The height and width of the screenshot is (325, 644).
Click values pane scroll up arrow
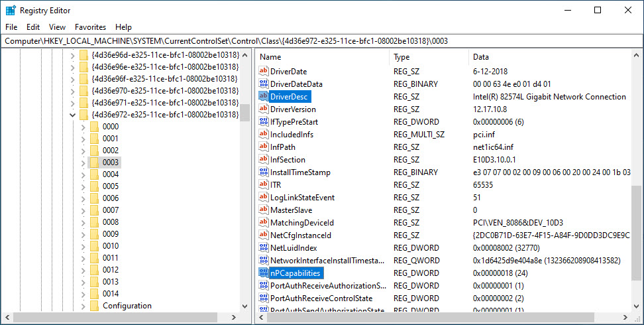[637, 55]
